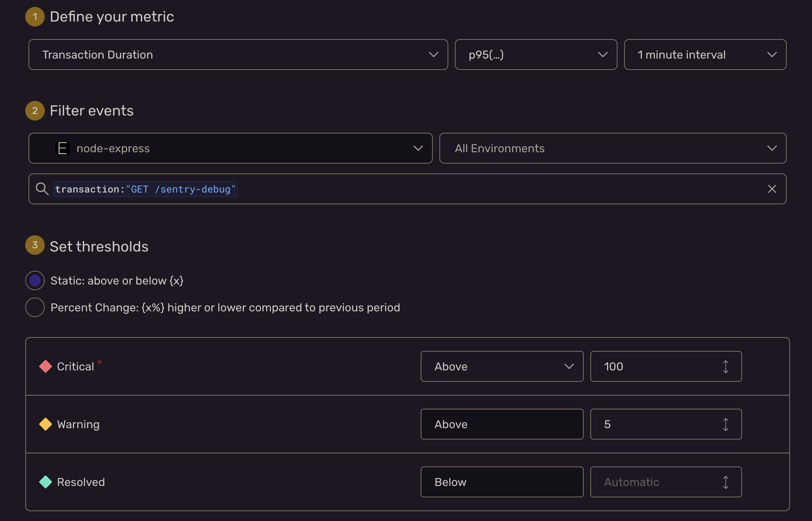Viewport: 812px width, 521px height.
Task: Click the chevron on the environments dropdown
Action: click(772, 148)
